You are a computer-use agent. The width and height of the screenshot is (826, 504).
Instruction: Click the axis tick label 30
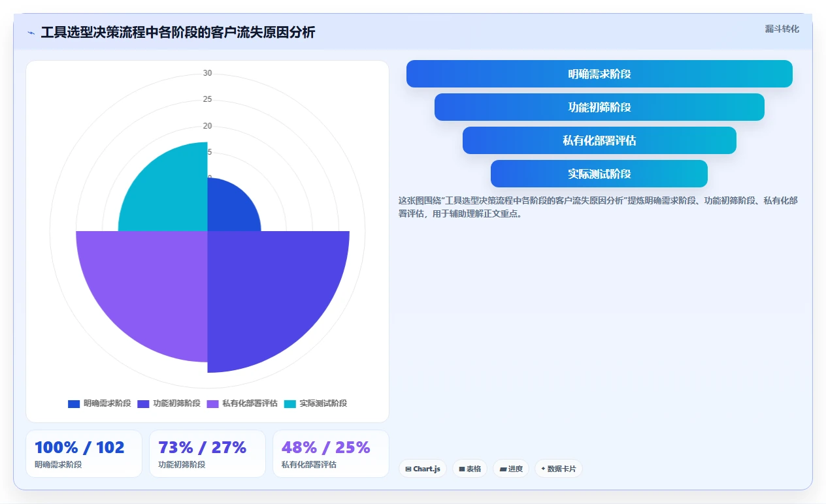coord(207,73)
